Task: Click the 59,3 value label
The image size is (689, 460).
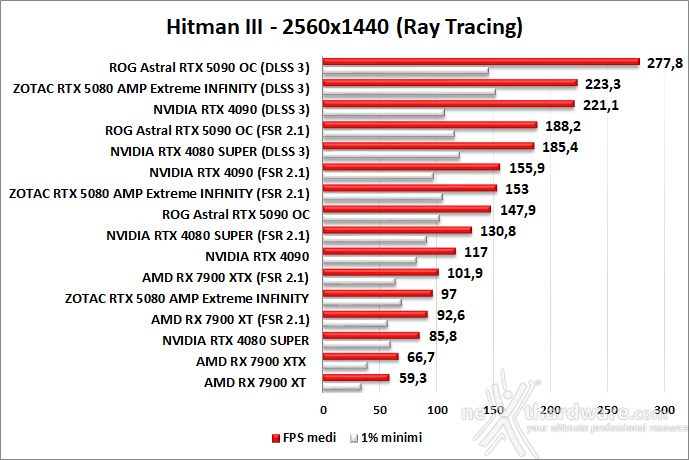Action: (x=413, y=378)
